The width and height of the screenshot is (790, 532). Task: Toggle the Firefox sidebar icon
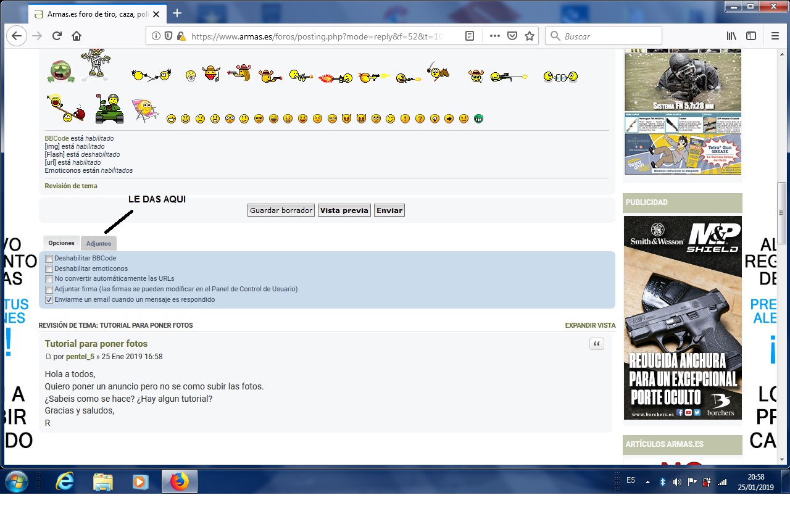(751, 36)
